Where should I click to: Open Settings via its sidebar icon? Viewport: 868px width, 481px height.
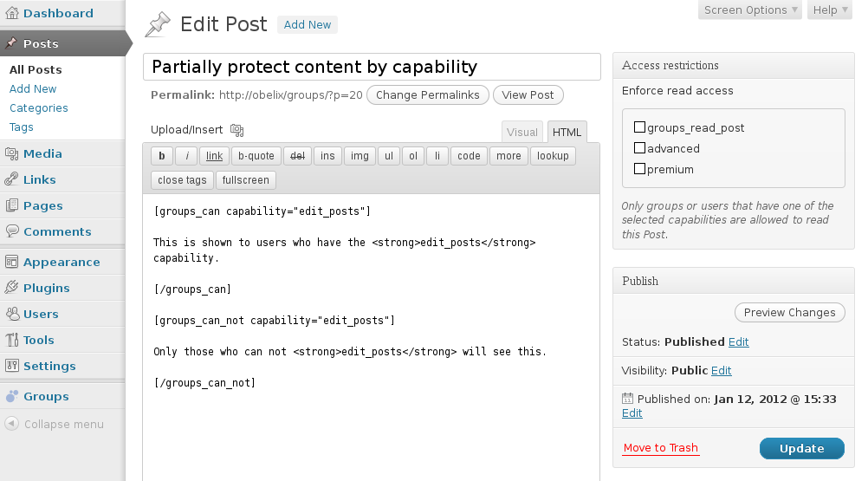pos(11,366)
